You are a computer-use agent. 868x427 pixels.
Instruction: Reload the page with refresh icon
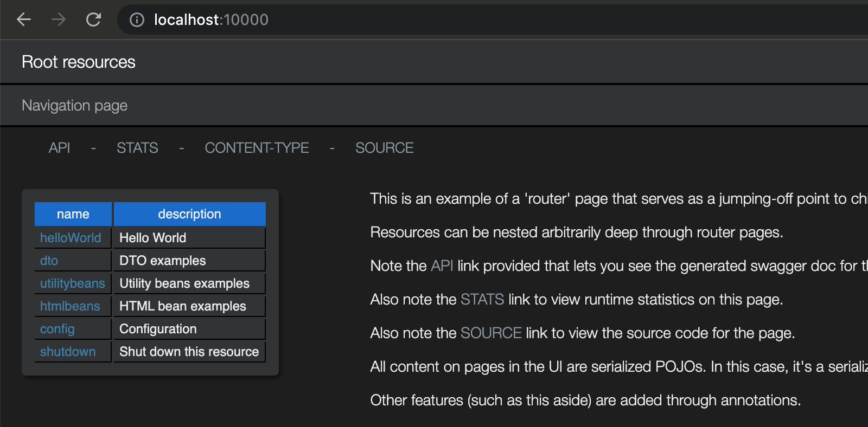[93, 20]
